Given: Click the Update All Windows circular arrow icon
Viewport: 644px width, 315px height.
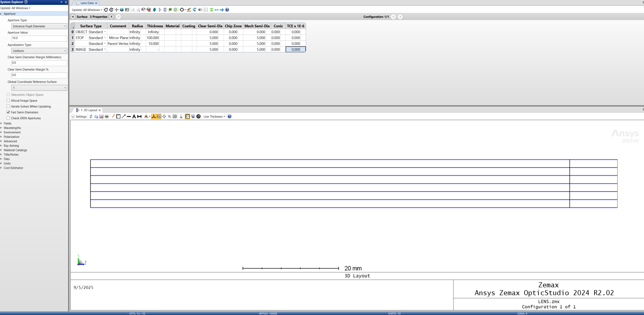Looking at the screenshot, I should coord(111,10).
